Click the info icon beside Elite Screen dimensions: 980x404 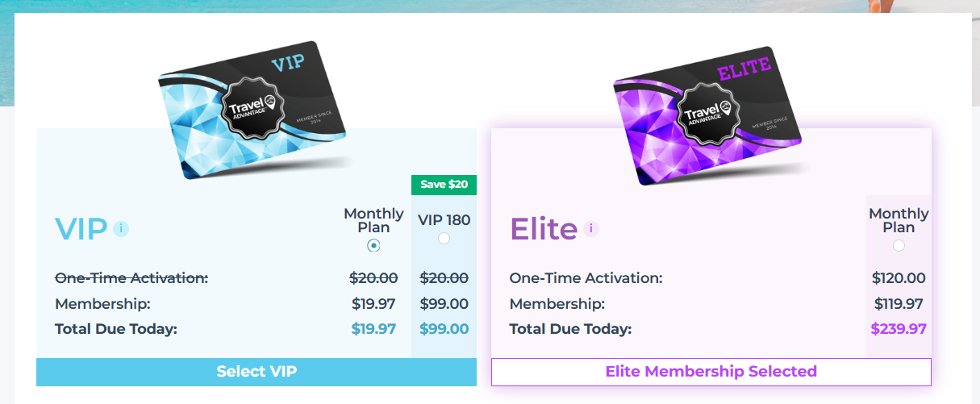point(591,229)
